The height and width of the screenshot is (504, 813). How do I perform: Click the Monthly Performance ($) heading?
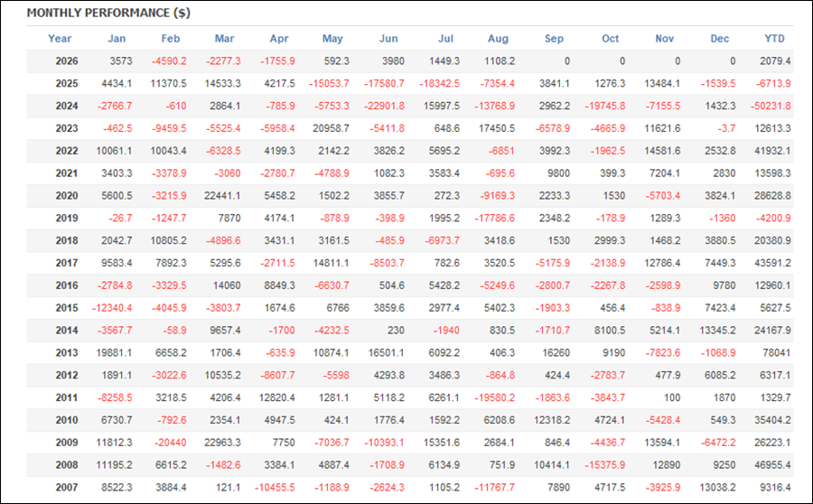click(x=108, y=13)
